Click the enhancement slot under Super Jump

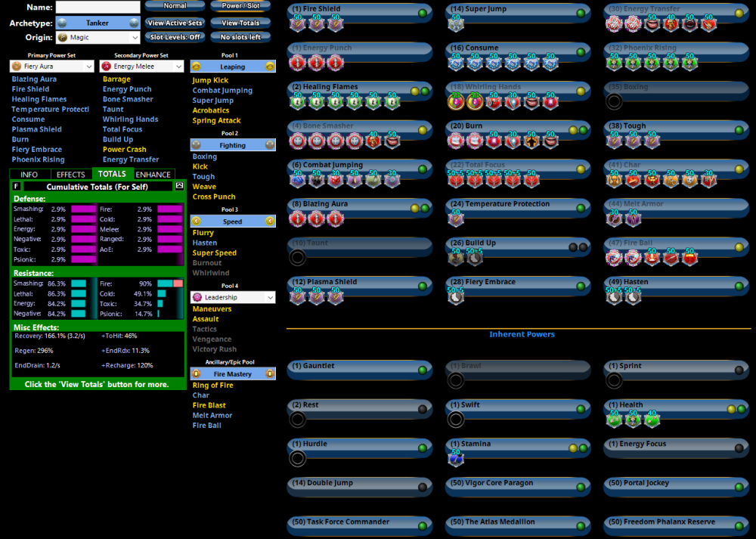[456, 24]
